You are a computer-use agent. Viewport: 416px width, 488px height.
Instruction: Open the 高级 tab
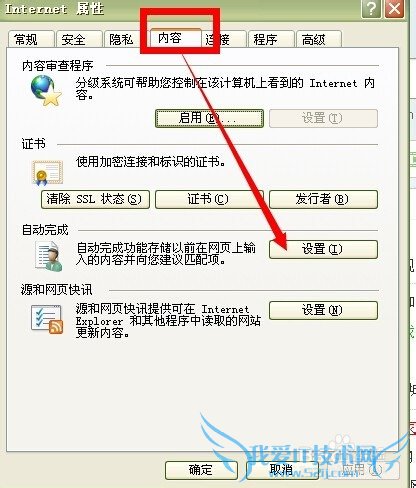pyautogui.click(x=319, y=39)
